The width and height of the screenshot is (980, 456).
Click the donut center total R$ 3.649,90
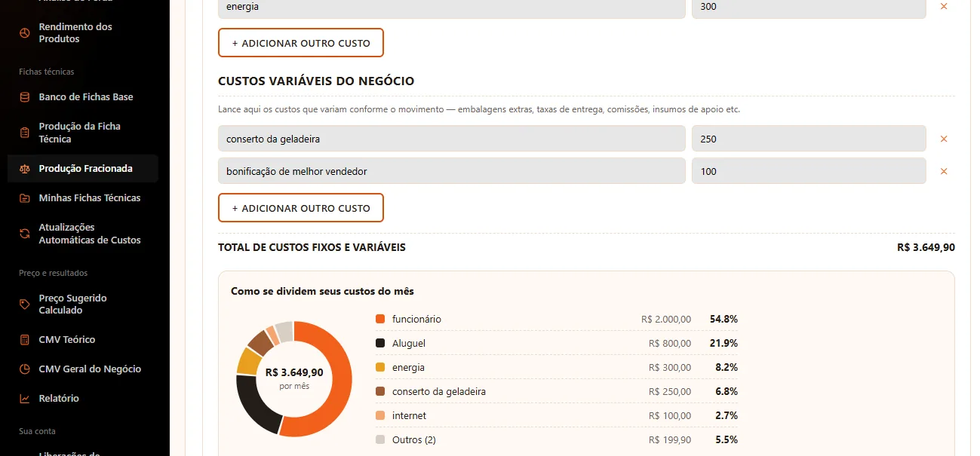tap(294, 372)
